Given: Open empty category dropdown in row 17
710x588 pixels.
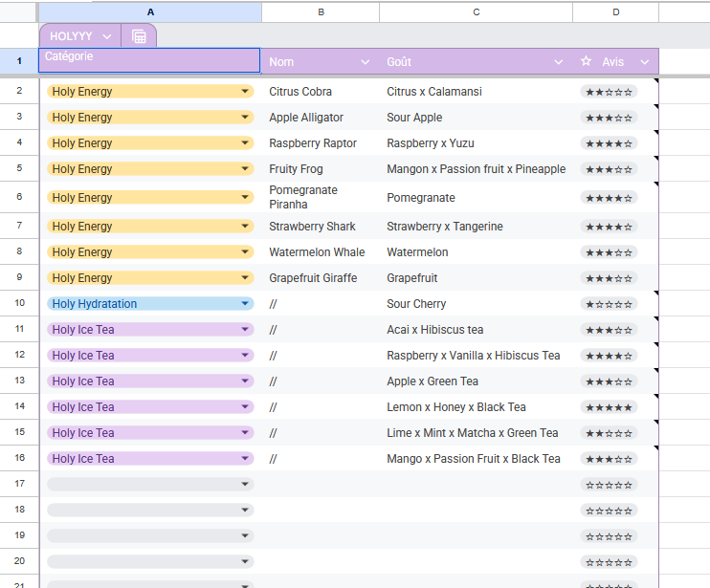Looking at the screenshot, I should 245,484.
